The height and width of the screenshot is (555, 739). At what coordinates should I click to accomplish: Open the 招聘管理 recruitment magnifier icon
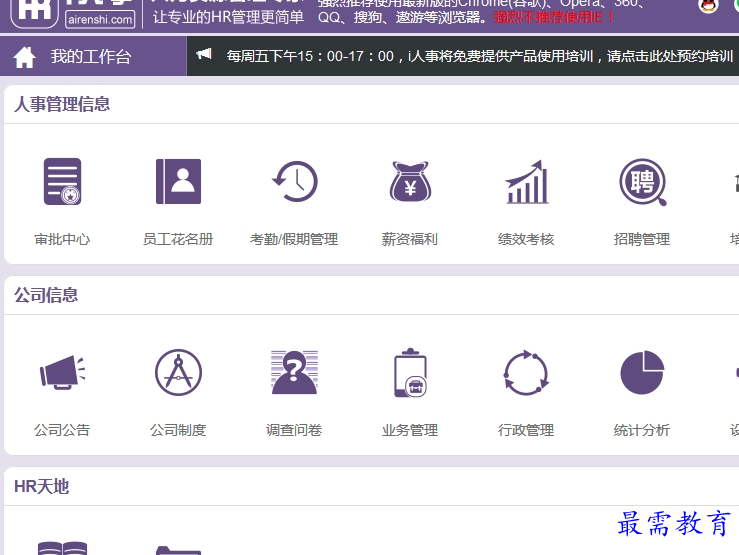point(642,182)
